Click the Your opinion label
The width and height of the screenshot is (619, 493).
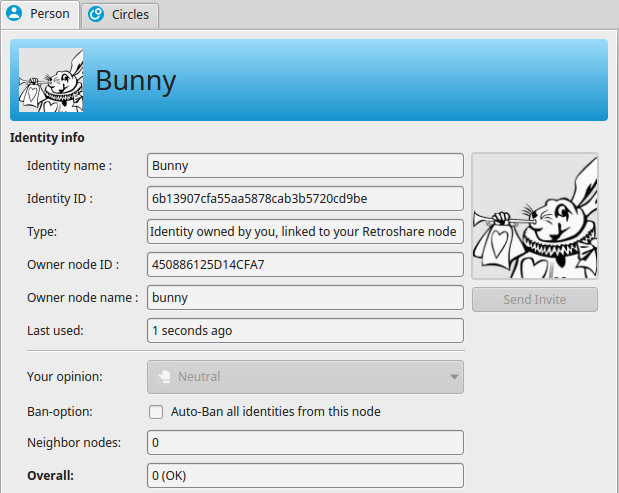tap(65, 377)
